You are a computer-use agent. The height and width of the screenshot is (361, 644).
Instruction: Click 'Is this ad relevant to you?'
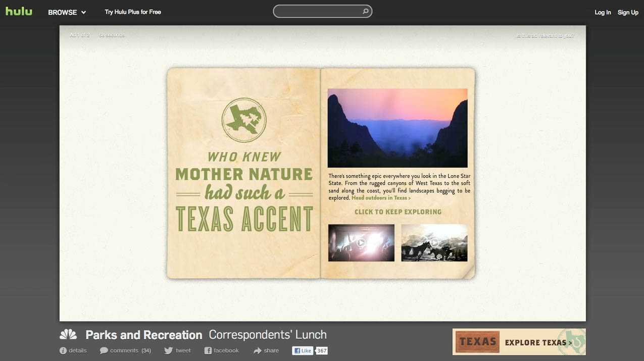coord(545,35)
